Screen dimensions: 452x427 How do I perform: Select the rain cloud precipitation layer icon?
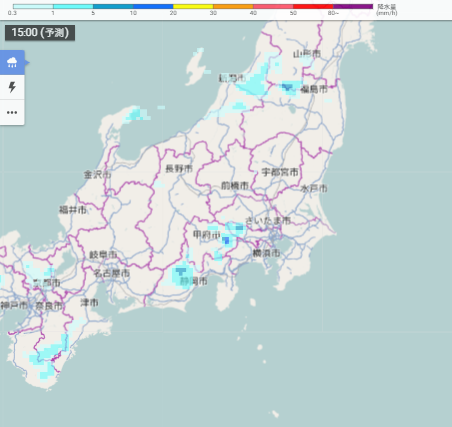12,62
